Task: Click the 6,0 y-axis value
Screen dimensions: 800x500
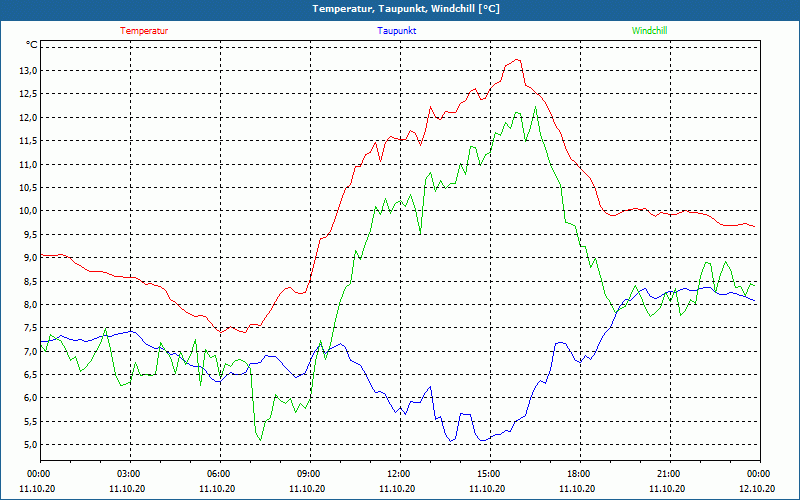Action: [x=31, y=398]
